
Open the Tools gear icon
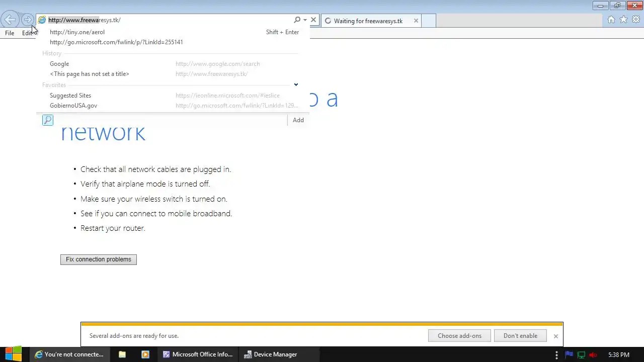[636, 20]
